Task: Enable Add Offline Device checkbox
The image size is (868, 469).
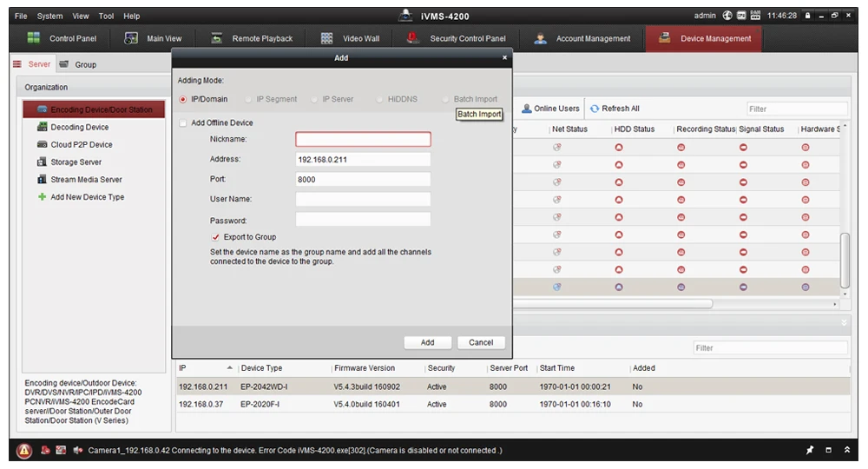Action: tap(182, 123)
